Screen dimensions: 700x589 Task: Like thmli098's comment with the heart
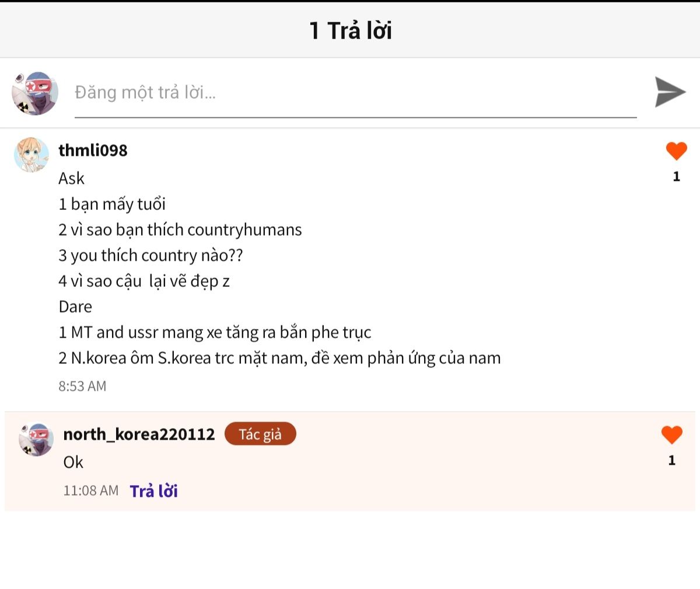click(676, 151)
